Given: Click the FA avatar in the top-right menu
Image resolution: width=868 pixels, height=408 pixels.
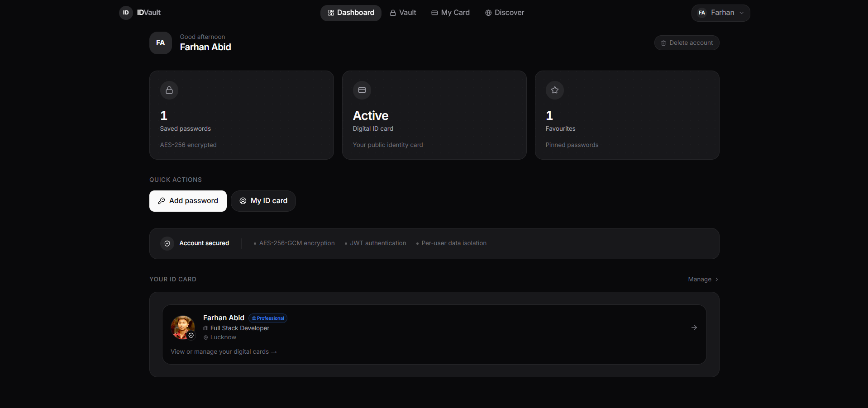Looking at the screenshot, I should (x=702, y=13).
